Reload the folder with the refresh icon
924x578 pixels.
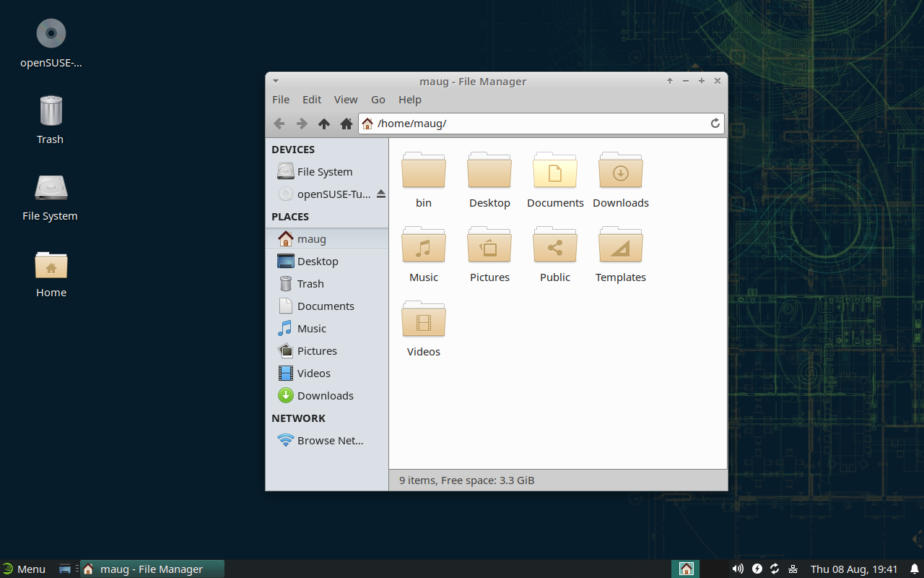click(715, 124)
